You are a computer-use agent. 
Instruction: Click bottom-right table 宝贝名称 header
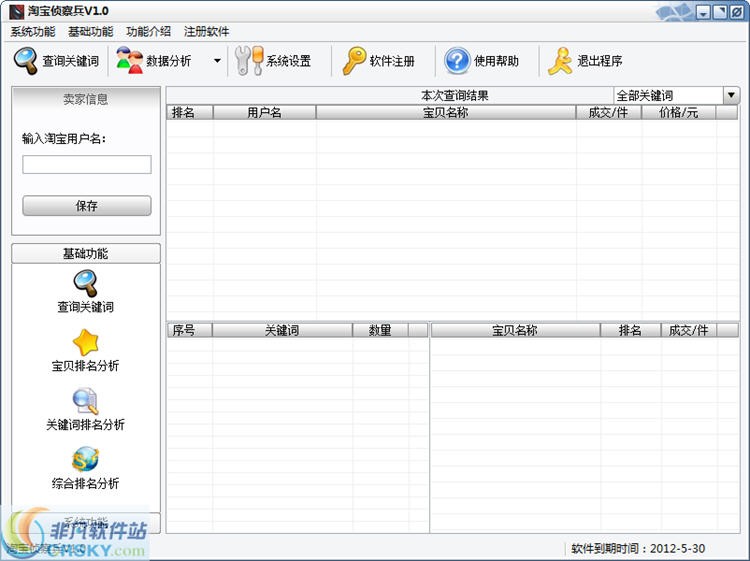(x=515, y=330)
